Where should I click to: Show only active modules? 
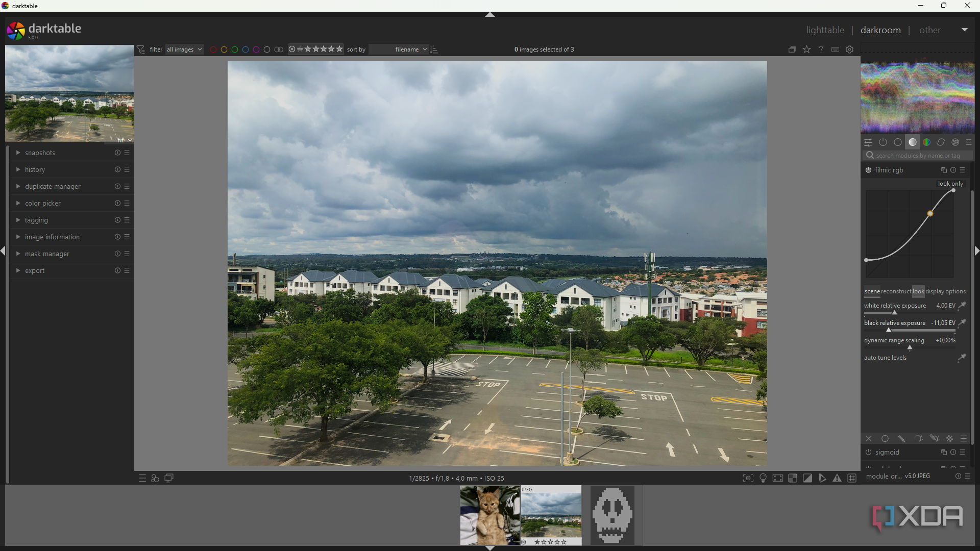click(x=883, y=142)
